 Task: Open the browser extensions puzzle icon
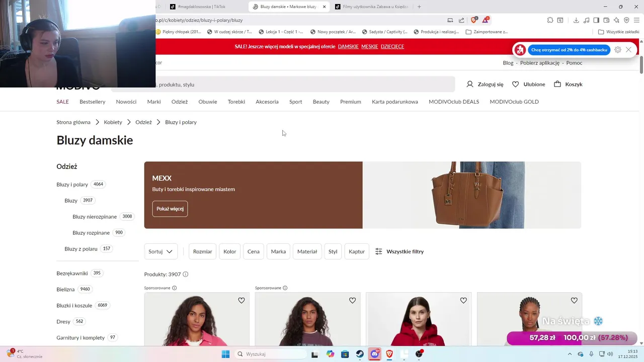click(x=550, y=20)
